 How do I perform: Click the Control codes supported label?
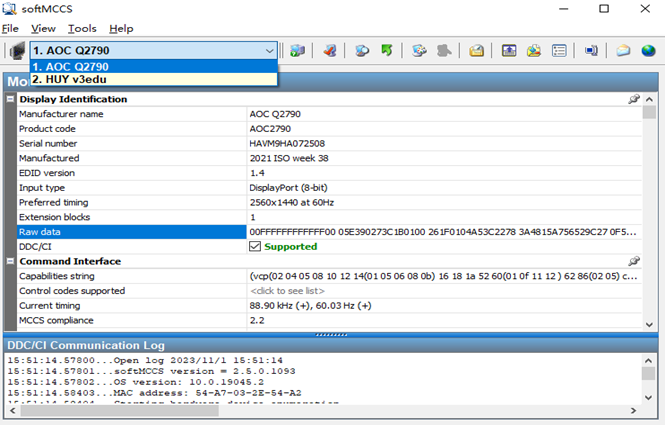72,291
